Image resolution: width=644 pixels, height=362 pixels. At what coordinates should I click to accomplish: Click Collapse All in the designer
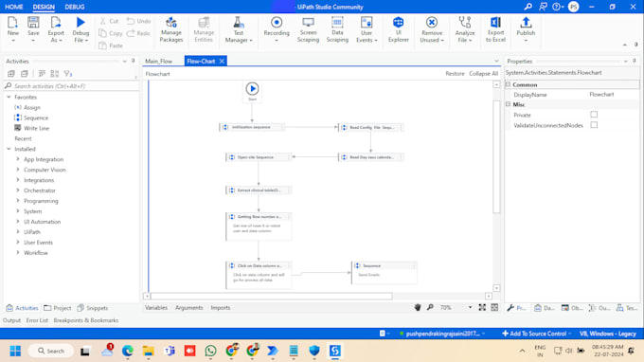(x=483, y=74)
